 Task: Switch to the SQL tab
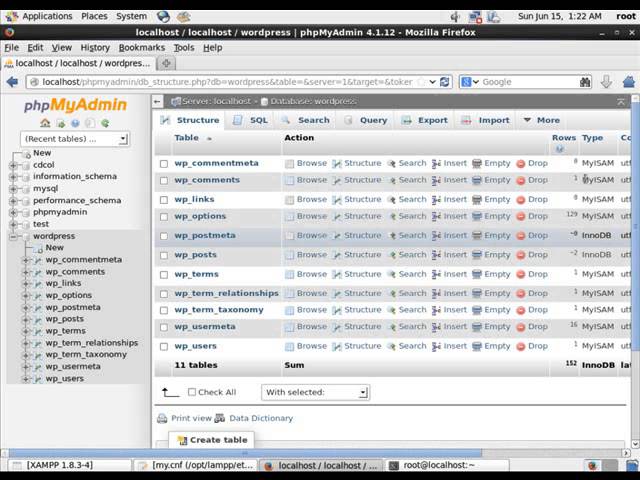[251, 120]
